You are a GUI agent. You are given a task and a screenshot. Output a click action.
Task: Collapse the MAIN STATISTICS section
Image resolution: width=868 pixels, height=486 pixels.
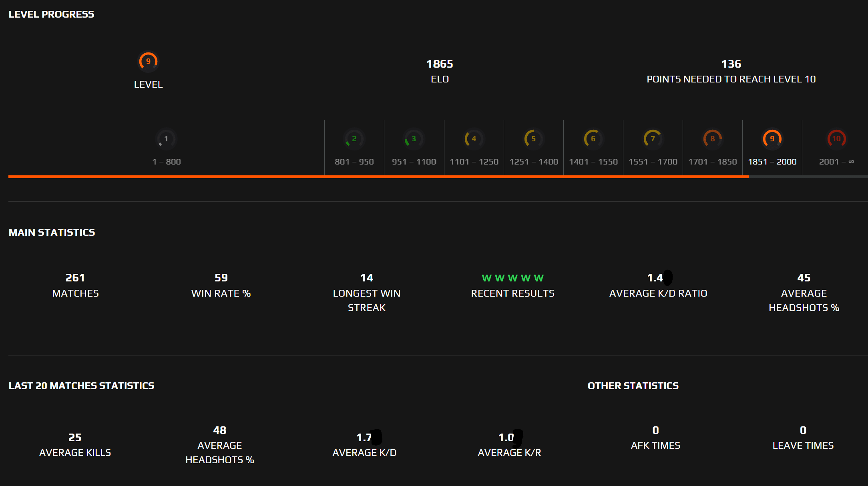(x=52, y=232)
